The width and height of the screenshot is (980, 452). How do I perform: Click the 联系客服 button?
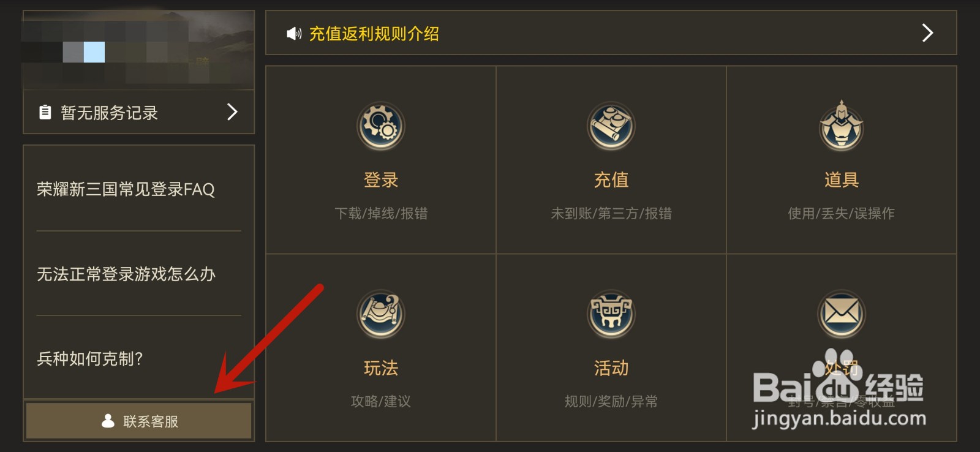pos(139,421)
